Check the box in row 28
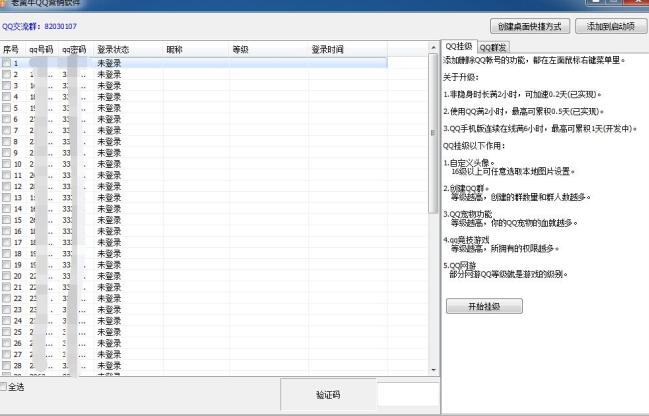 coord(7,365)
